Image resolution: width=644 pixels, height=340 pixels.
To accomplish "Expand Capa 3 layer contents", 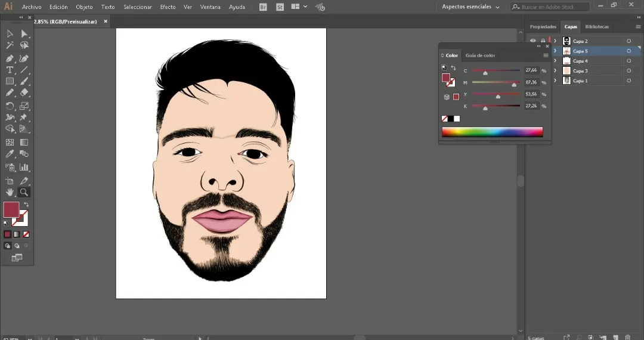I will [555, 70].
